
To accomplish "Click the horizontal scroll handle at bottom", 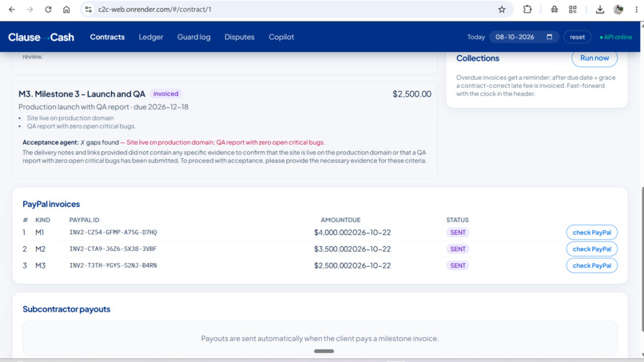I will pyautogui.click(x=324, y=352).
